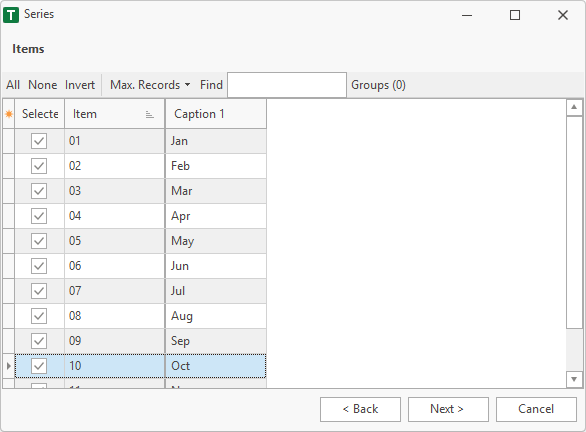Toggle the checkbox for item 05 May
586x432 pixels.
[39, 241]
